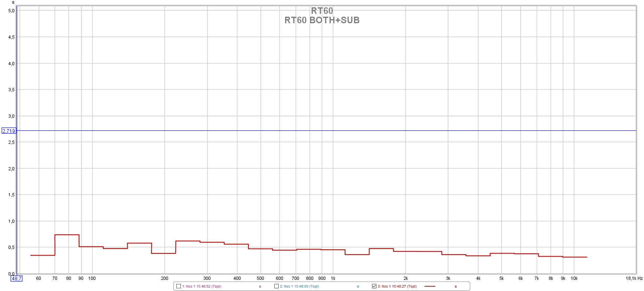Select legend label '1: Νοε 1 15:46:52 (Topt)'
Image resolution: width=644 pixels, height=291 pixels.
[x=202, y=287]
